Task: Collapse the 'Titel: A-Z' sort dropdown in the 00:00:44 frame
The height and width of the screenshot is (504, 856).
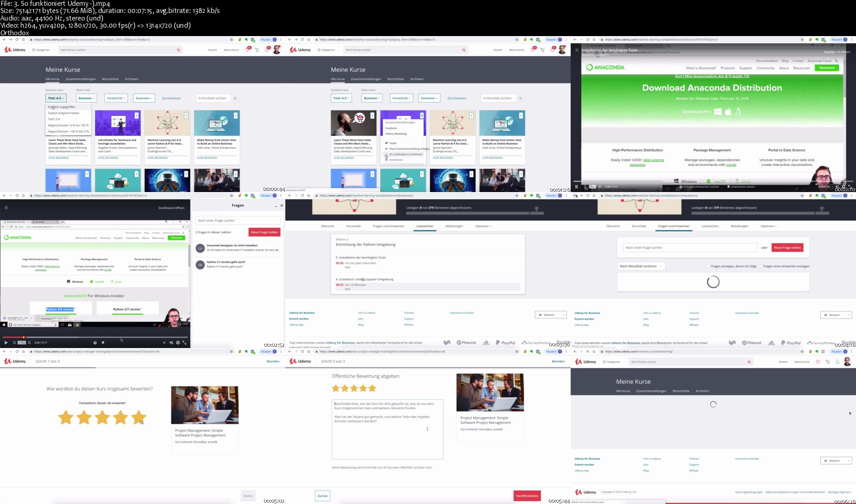Action: pyautogui.click(x=56, y=98)
